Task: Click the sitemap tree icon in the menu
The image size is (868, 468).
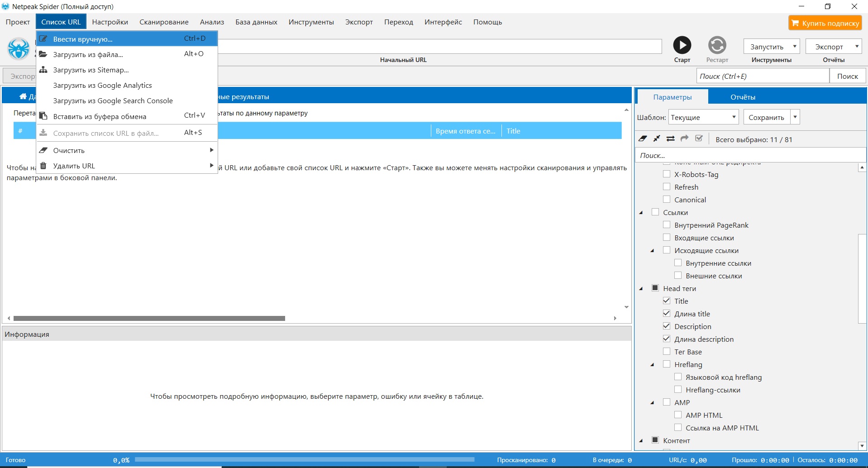Action: (43, 70)
